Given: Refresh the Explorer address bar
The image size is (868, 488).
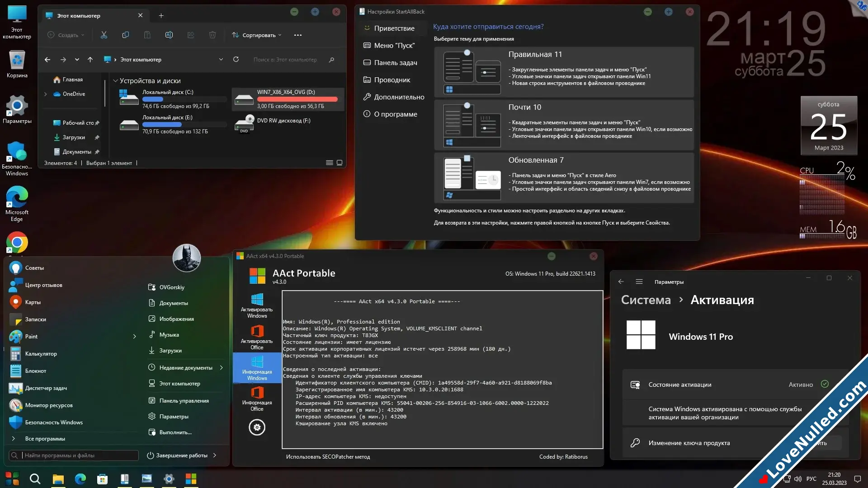Looking at the screenshot, I should (x=236, y=60).
